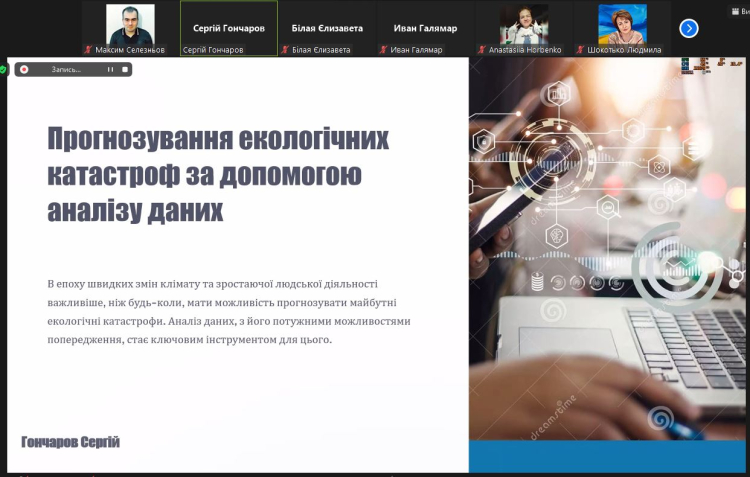Stop the recording
This screenshot has width=750, height=477.
(124, 70)
